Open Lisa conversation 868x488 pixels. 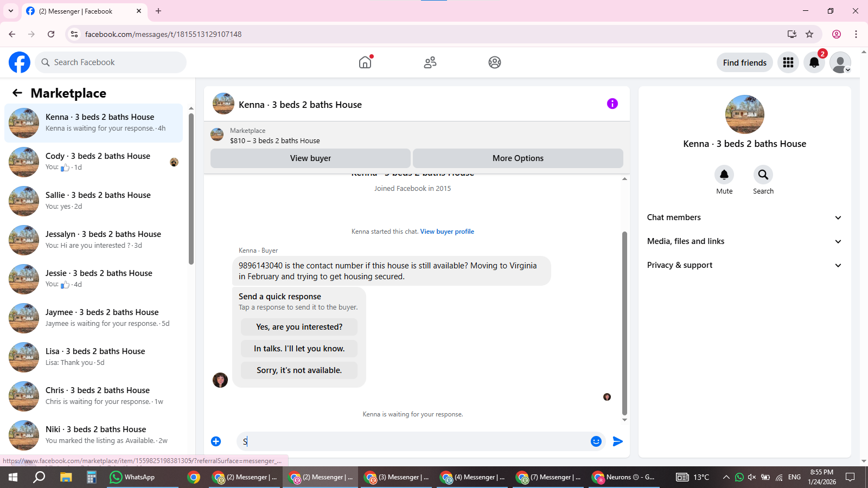point(93,357)
